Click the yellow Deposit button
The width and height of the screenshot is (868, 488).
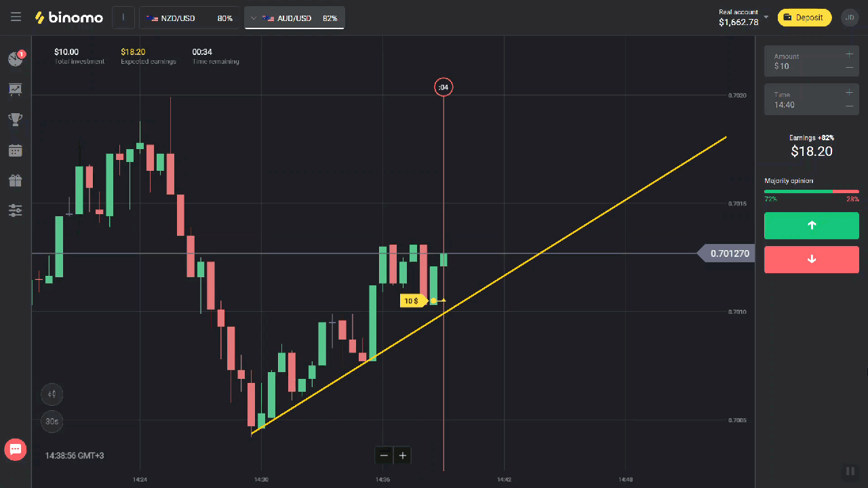[x=804, y=18]
